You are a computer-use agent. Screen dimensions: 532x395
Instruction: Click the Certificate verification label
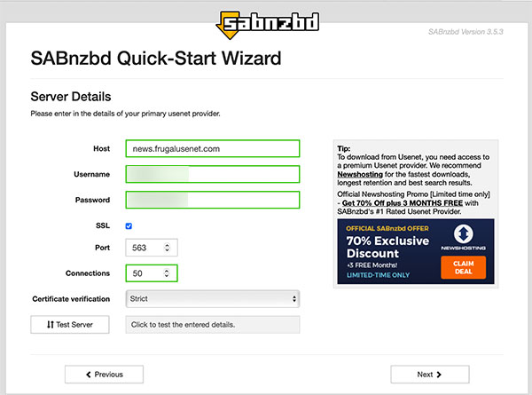click(71, 299)
